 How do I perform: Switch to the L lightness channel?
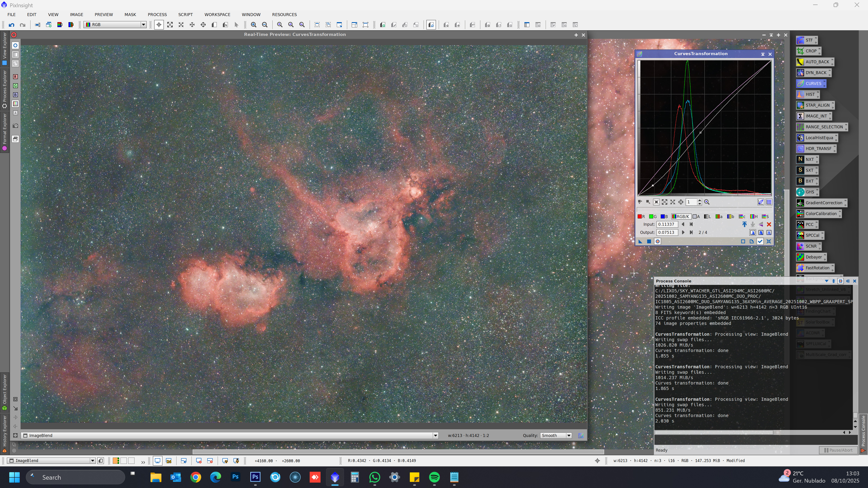coord(707,217)
